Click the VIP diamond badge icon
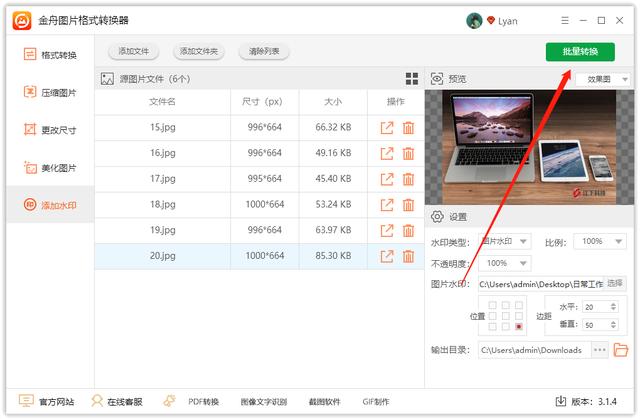The width and height of the screenshot is (640, 420). 490,20
